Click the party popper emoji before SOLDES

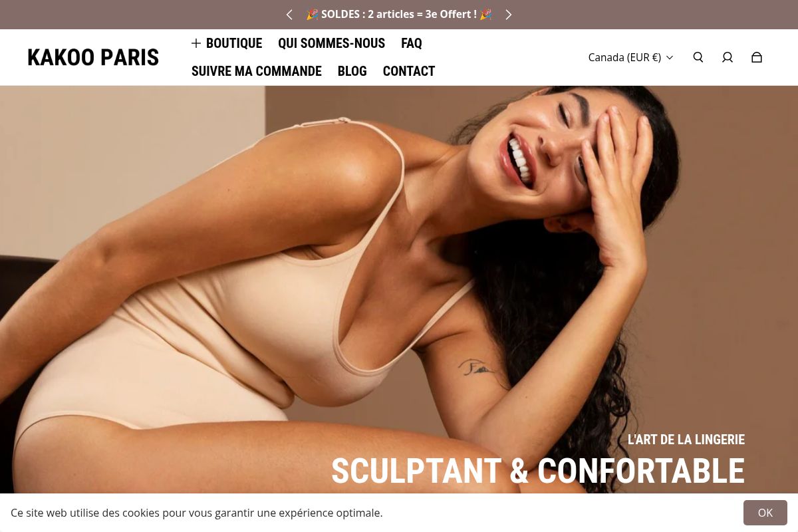pyautogui.click(x=312, y=14)
